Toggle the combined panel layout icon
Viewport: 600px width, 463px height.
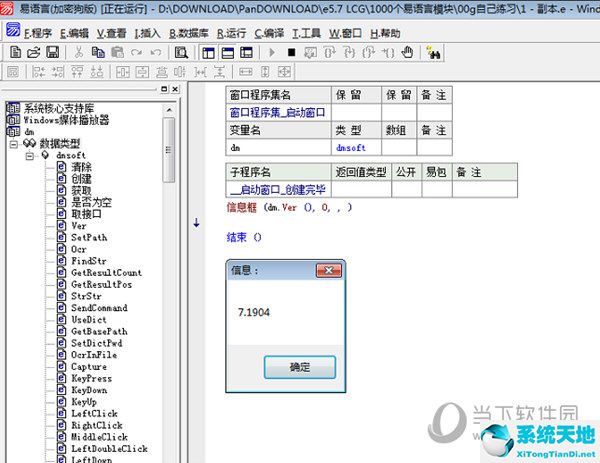tap(246, 52)
